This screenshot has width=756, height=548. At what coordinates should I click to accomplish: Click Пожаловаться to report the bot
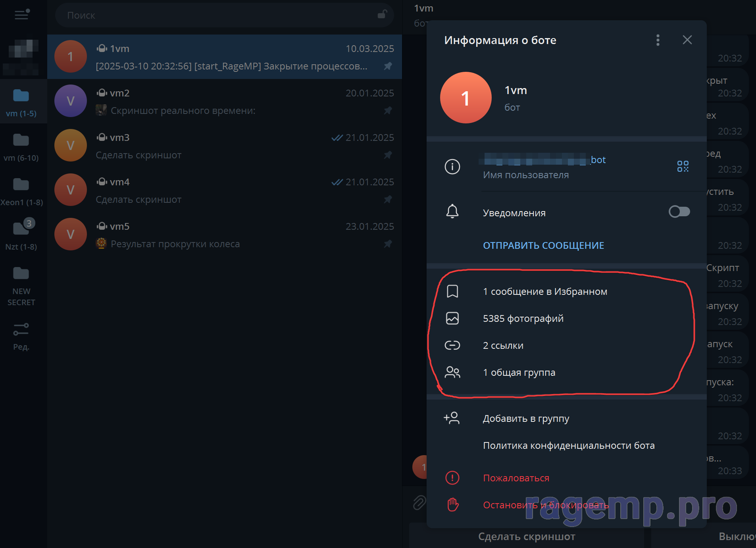[516, 478]
